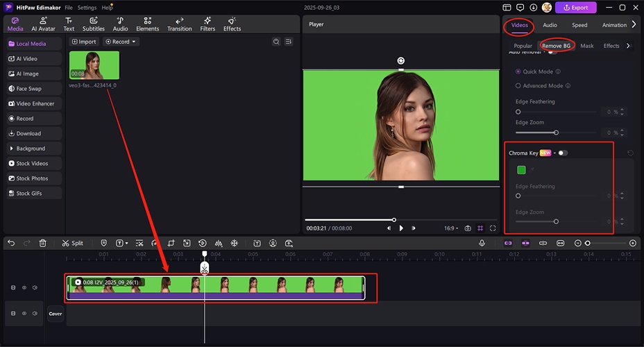Delete the selected clip with trash icon
The width and height of the screenshot is (644, 347).
pyautogui.click(x=43, y=243)
